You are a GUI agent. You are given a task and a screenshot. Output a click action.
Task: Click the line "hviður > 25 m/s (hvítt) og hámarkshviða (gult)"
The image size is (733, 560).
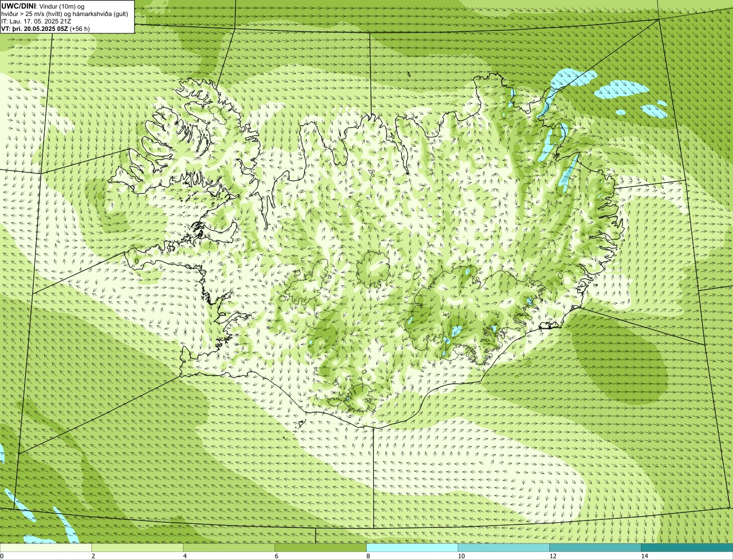click(64, 13)
